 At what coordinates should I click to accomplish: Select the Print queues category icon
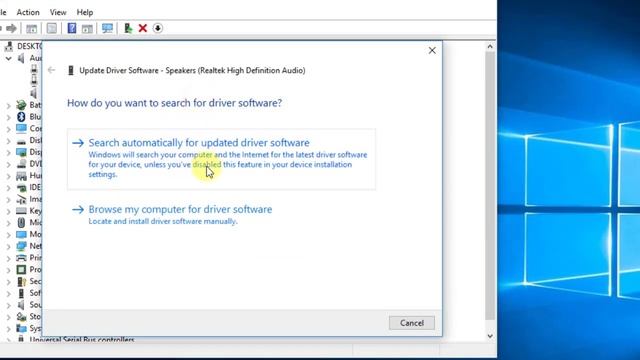tap(21, 258)
